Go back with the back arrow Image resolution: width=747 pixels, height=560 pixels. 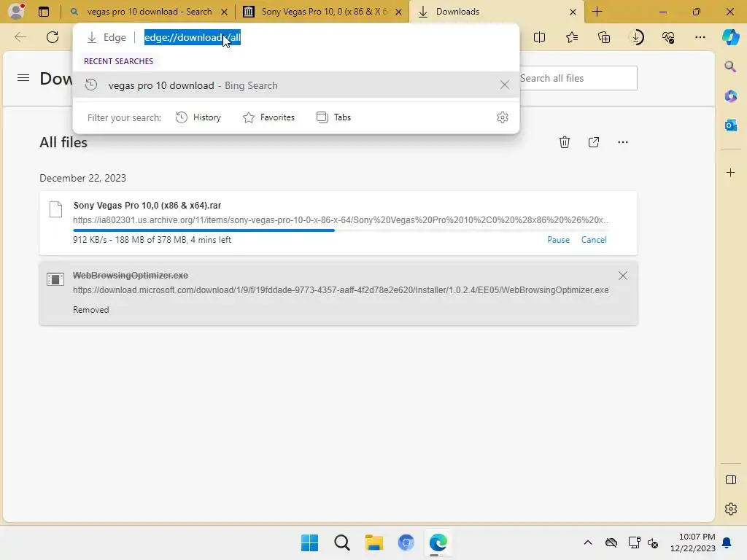(x=20, y=37)
